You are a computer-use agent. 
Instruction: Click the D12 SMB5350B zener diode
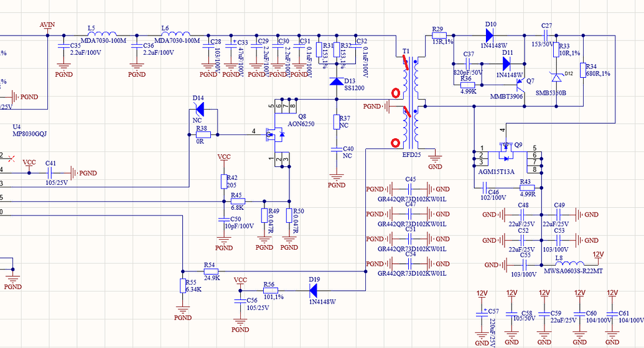556,77
